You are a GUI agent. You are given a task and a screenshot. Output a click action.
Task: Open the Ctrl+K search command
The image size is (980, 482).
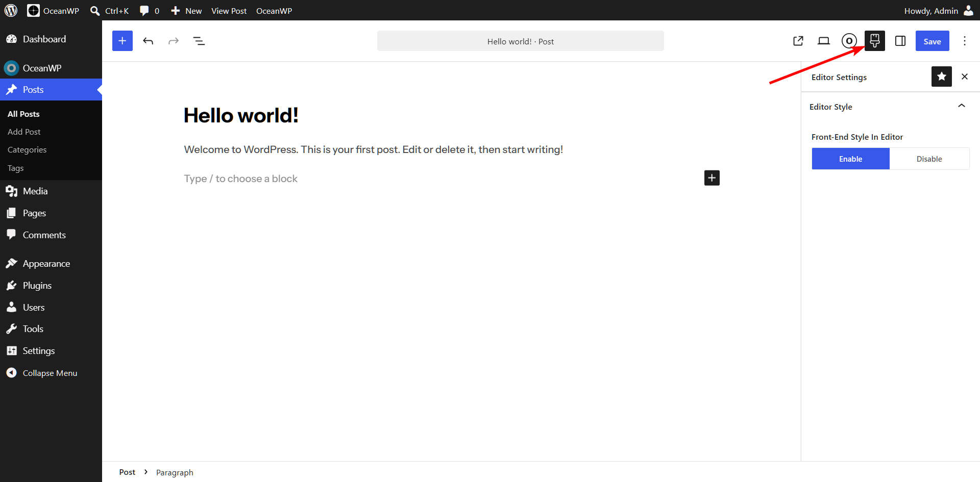pyautogui.click(x=109, y=11)
